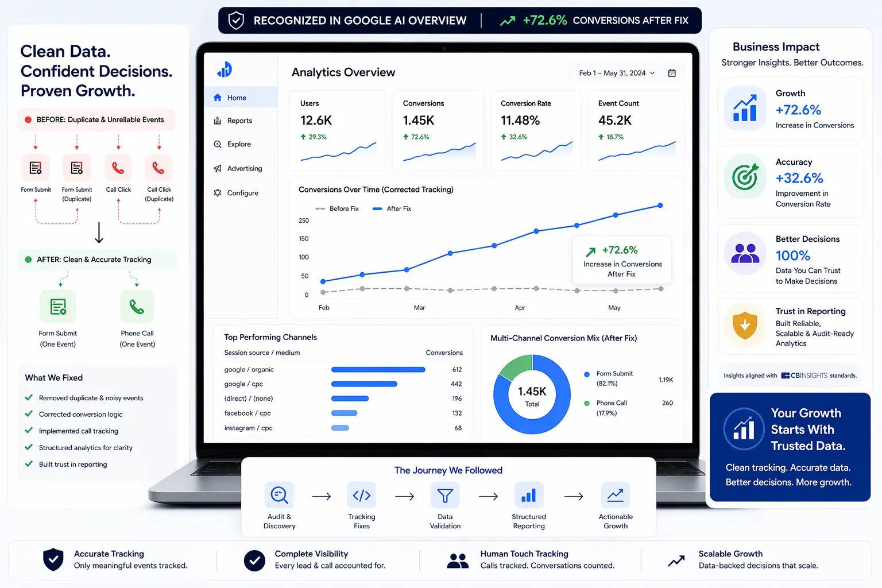Image resolution: width=882 pixels, height=588 pixels.
Task: Click the google / organic conversions bar
Action: coord(378,369)
